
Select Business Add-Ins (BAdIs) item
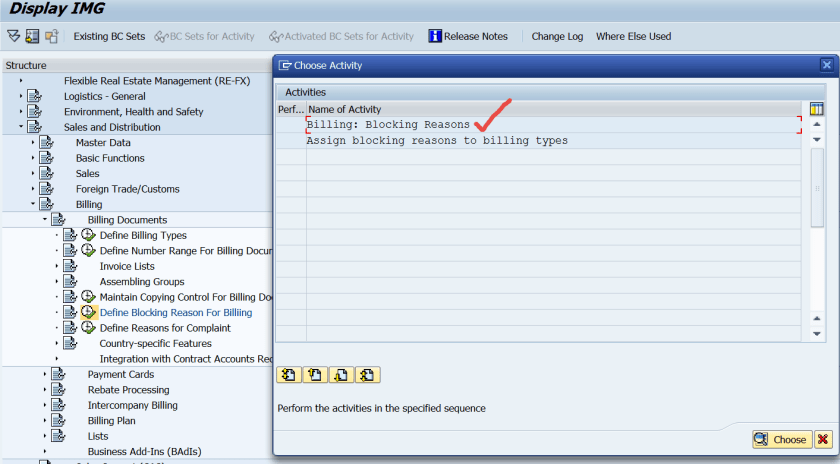tap(145, 452)
